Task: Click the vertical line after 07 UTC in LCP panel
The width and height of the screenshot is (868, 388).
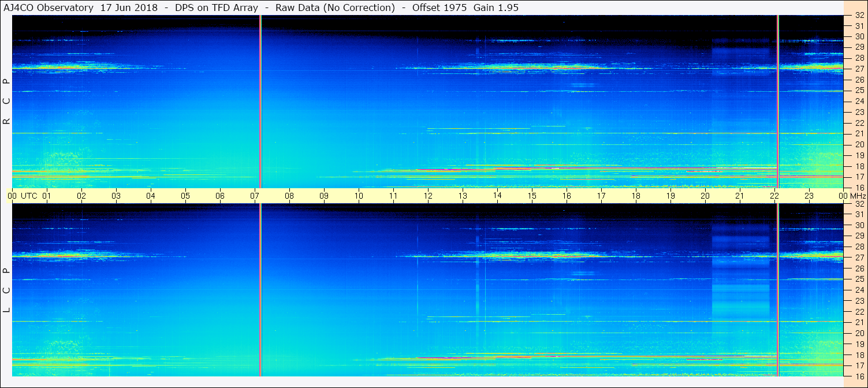Action: pos(260,290)
